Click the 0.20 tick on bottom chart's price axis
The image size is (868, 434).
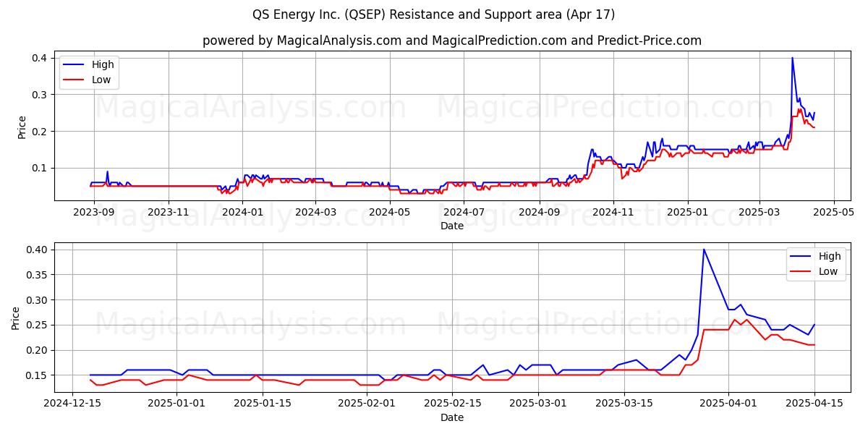38,350
